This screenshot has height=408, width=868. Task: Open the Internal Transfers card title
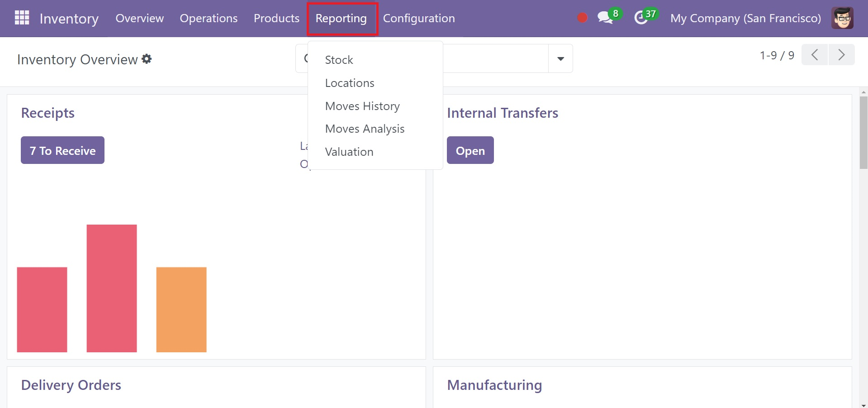[503, 113]
